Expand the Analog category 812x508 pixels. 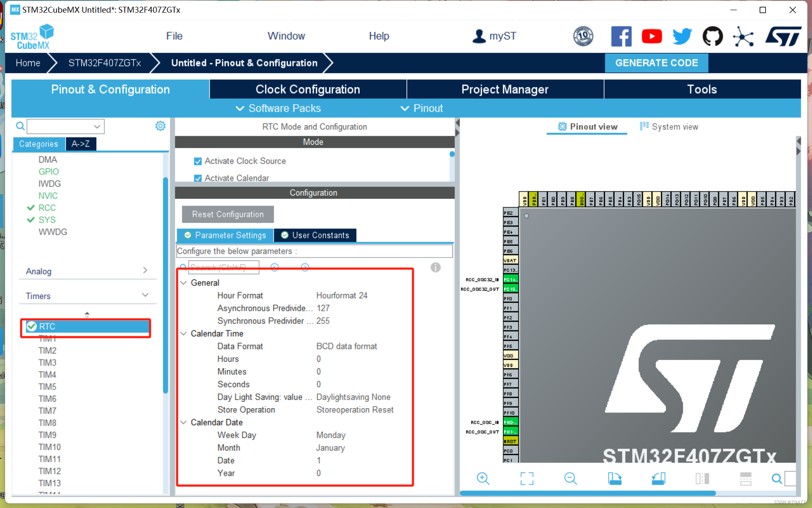click(x=145, y=270)
